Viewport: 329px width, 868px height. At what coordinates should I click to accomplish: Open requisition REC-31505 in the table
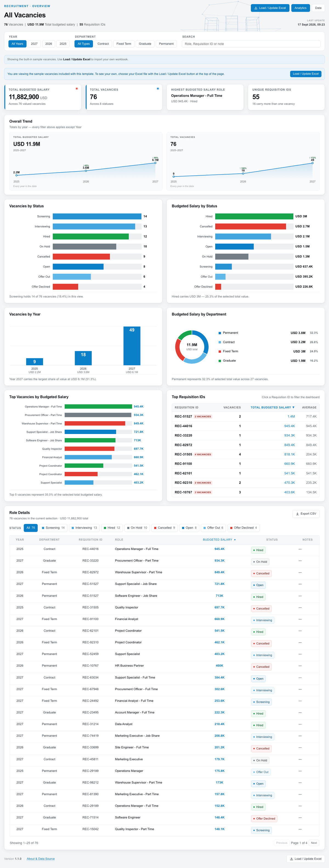coord(183,454)
